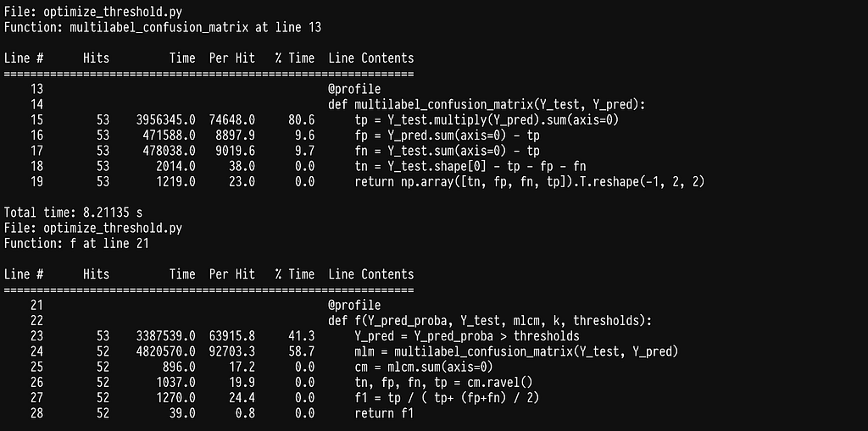Click 'Function: multilabel_confusion_matrix at line 13' header

[x=163, y=27]
